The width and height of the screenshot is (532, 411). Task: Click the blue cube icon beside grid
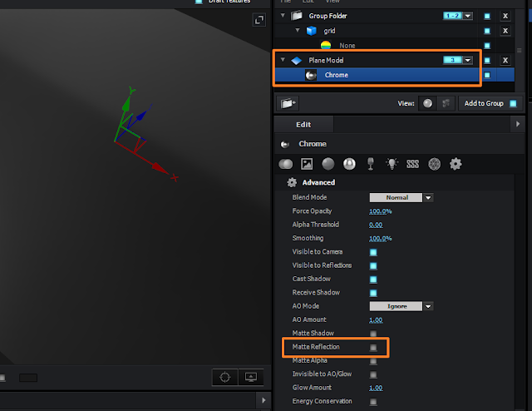click(x=312, y=31)
